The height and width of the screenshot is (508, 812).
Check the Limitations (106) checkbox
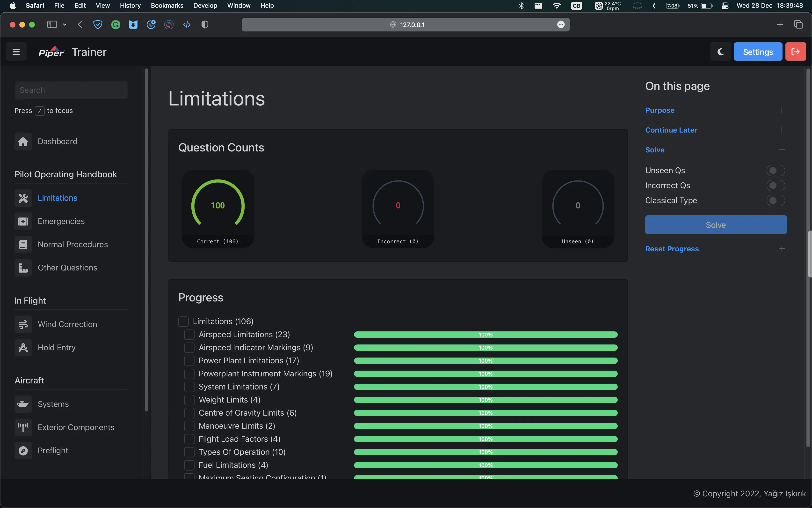click(x=183, y=321)
